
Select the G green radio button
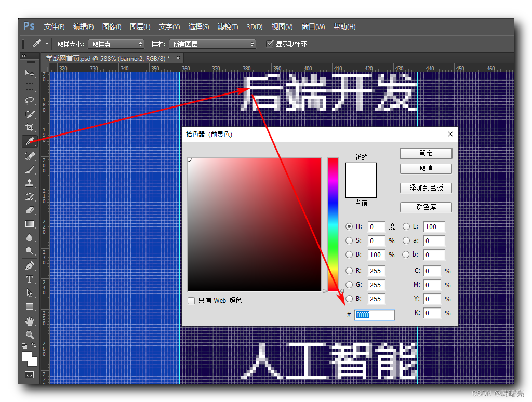[x=349, y=285]
